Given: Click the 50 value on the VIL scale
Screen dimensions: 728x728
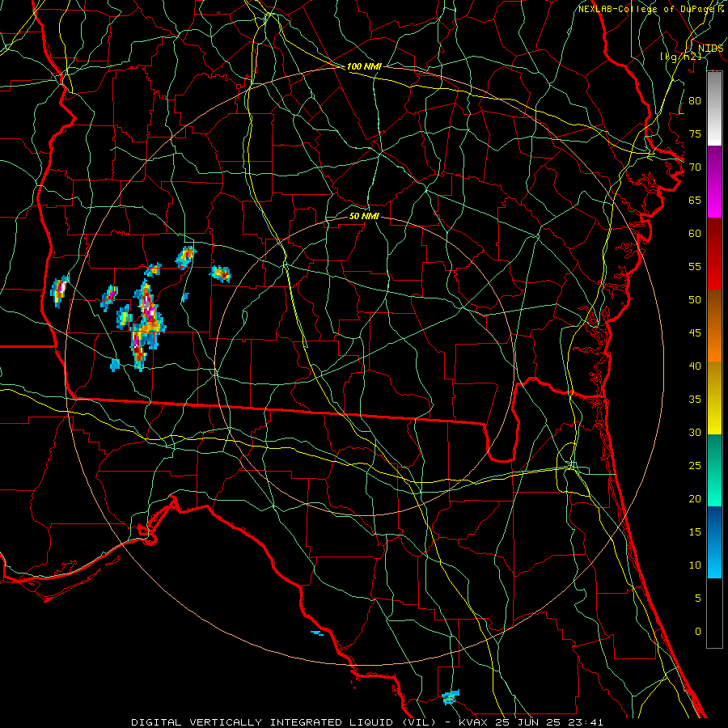Looking at the screenshot, I should click(x=695, y=300).
